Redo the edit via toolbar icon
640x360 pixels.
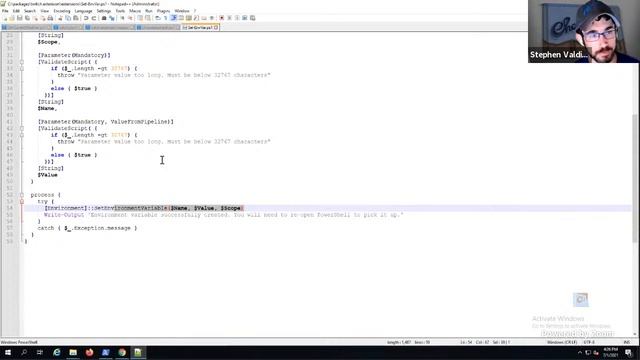[x=94, y=18]
